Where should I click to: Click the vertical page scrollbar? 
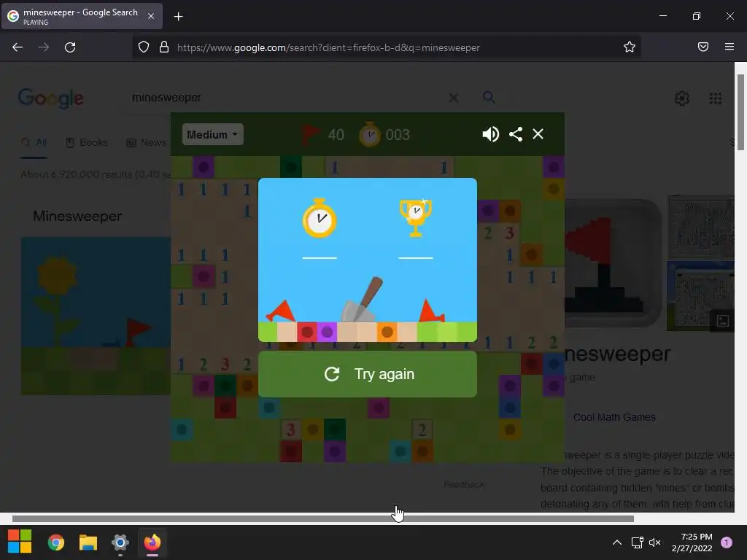pos(740,112)
